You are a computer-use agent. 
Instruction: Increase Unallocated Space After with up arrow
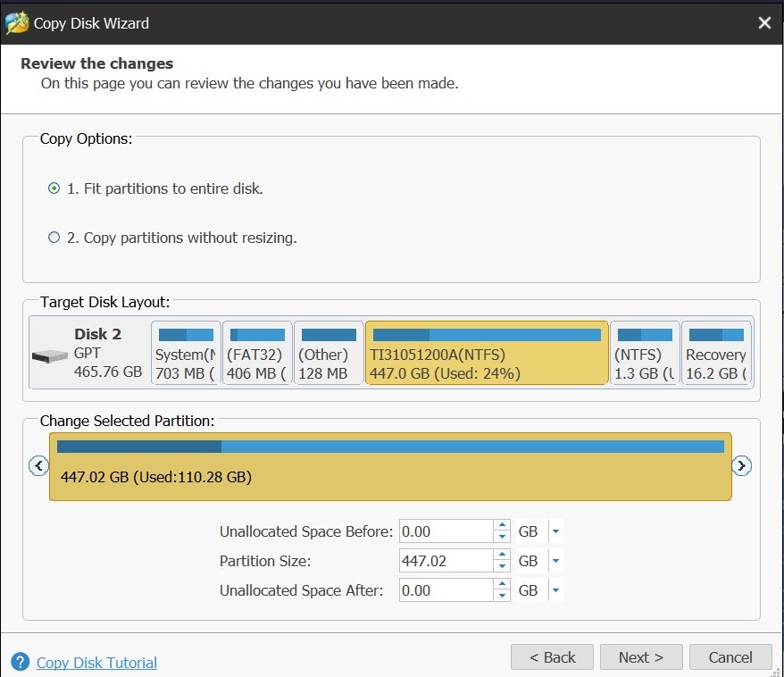coord(502,584)
